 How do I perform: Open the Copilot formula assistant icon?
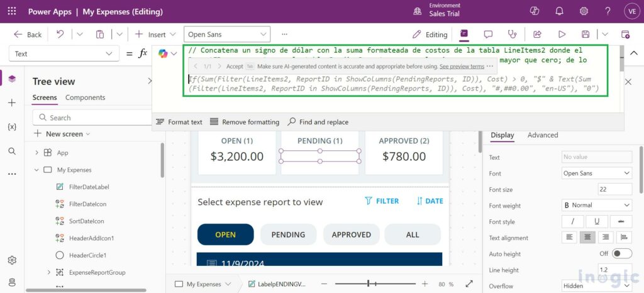[x=164, y=54]
